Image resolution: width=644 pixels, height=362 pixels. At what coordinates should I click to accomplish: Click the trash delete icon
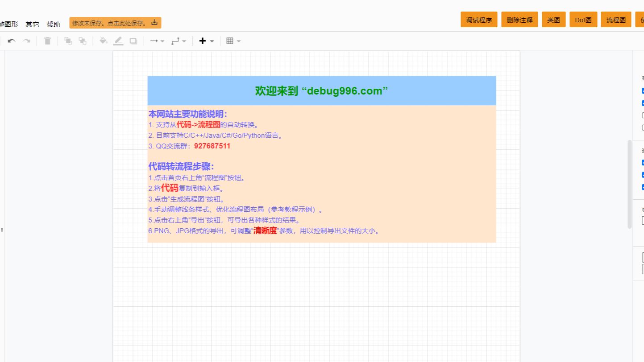(x=47, y=41)
